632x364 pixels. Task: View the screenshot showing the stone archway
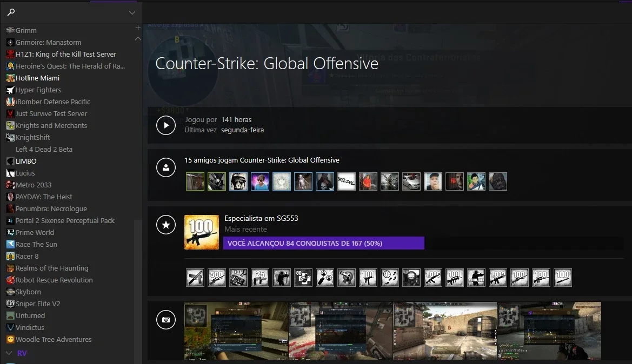click(445, 331)
